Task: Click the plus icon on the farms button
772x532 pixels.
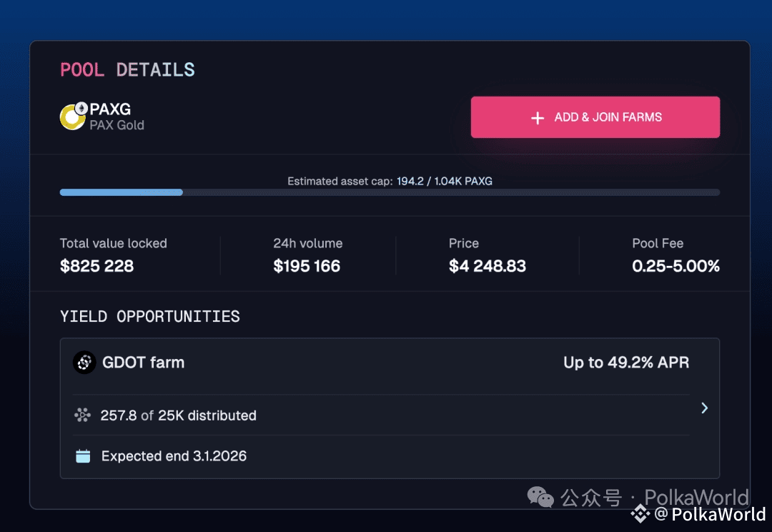Action: click(x=538, y=118)
